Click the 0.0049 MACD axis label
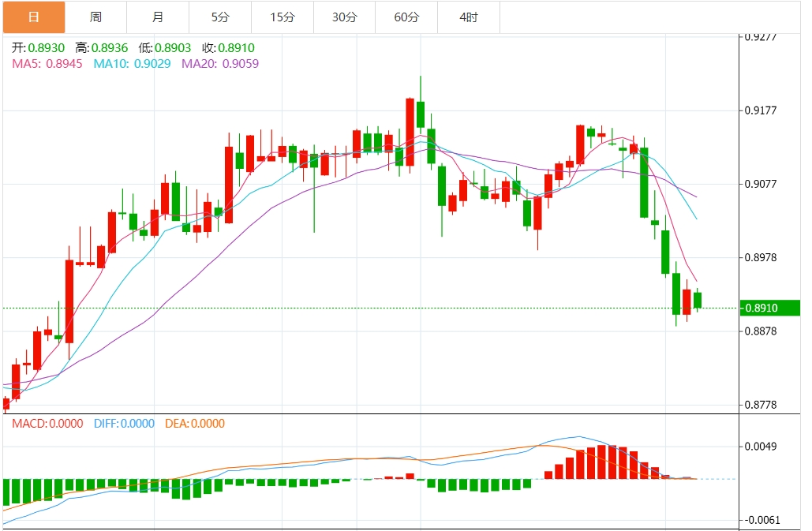The image size is (812, 531). point(760,446)
